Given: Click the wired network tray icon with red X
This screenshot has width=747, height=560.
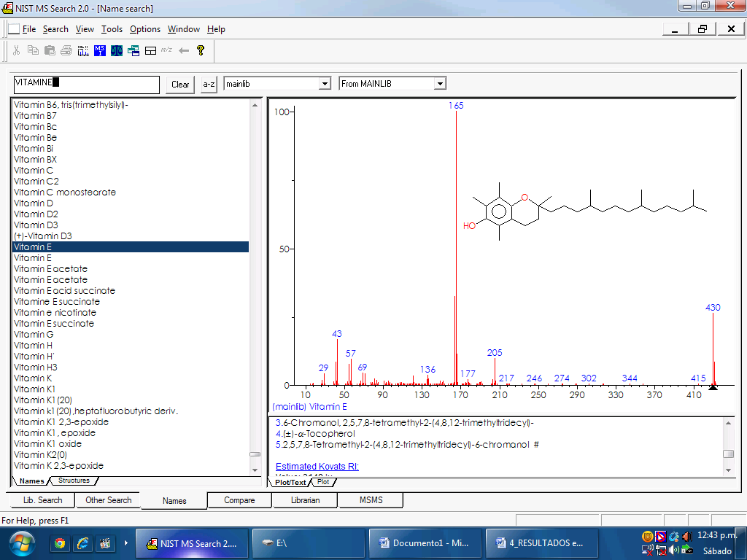Looking at the screenshot, I should (660, 550).
